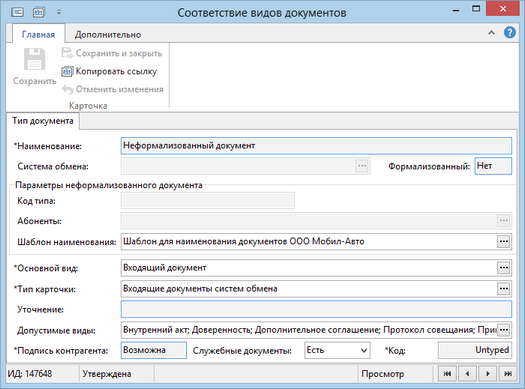This screenshot has width=525, height=389.
Task: Expand the Служебные документы dropdown
Action: pos(364,351)
